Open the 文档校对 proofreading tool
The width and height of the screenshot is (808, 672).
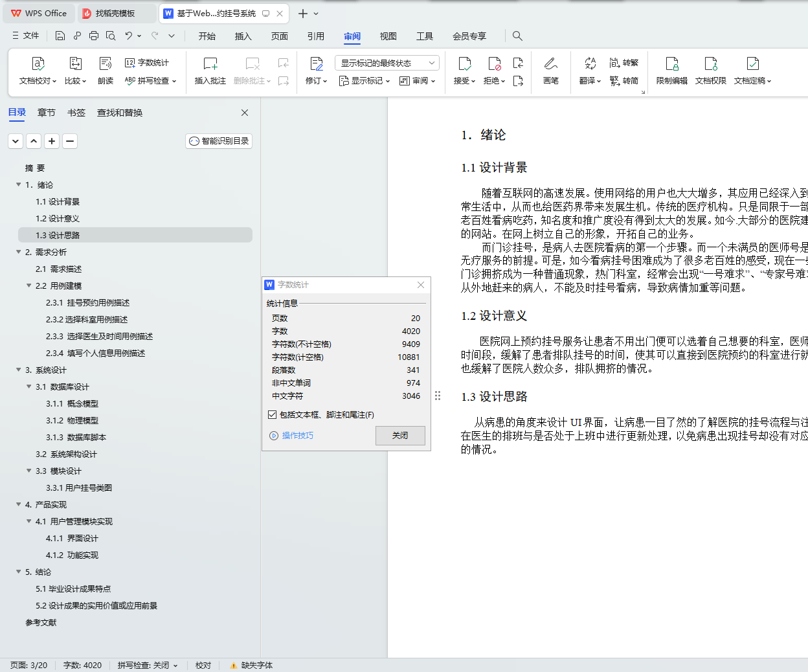coord(38,71)
